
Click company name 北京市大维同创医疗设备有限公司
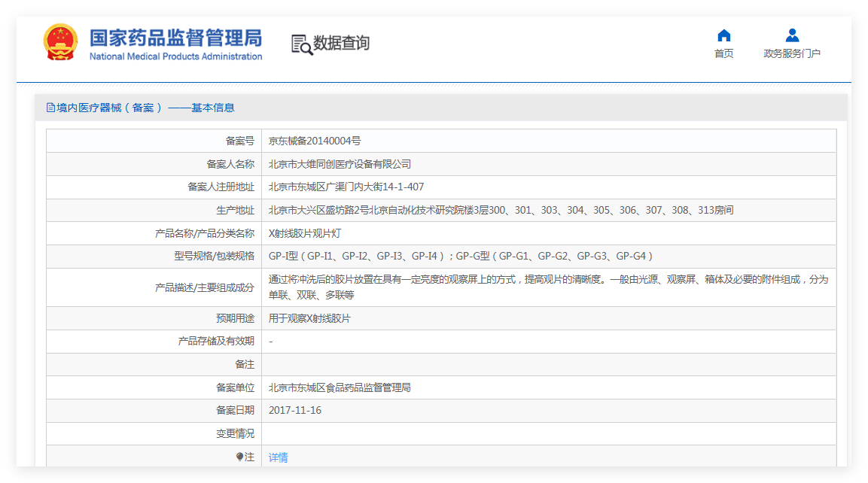[340, 164]
